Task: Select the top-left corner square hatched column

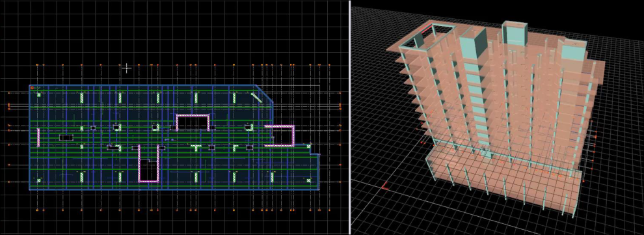Action: (38, 95)
